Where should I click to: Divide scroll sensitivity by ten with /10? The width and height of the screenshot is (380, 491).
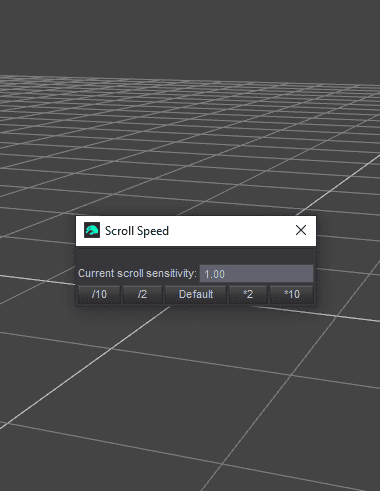pyautogui.click(x=99, y=294)
